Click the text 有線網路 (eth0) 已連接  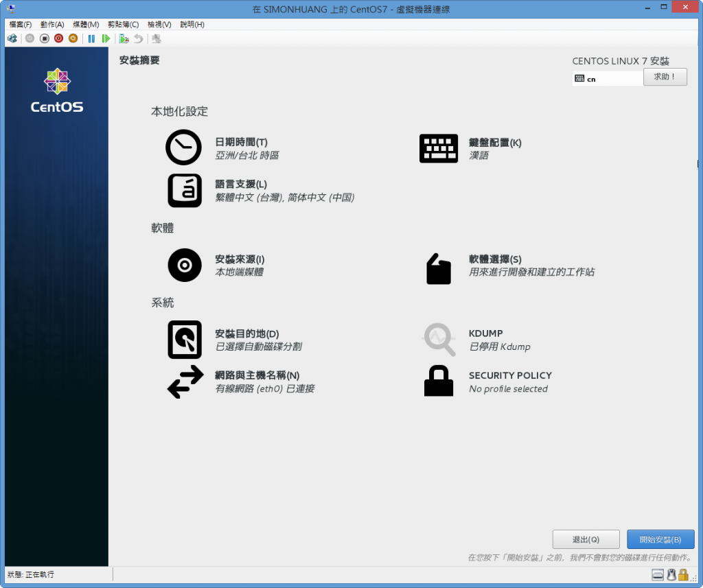(x=264, y=388)
